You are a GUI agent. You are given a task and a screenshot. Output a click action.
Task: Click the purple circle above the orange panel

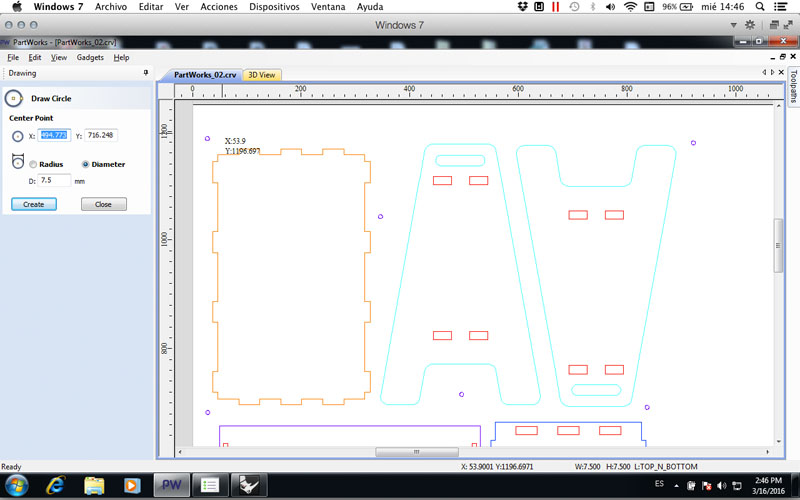[x=207, y=138]
